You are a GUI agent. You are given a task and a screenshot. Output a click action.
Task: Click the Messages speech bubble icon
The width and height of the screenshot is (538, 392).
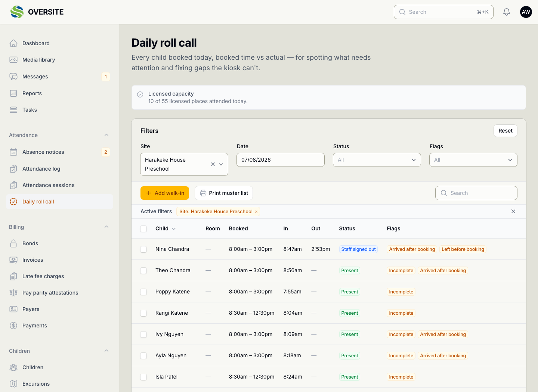13,77
